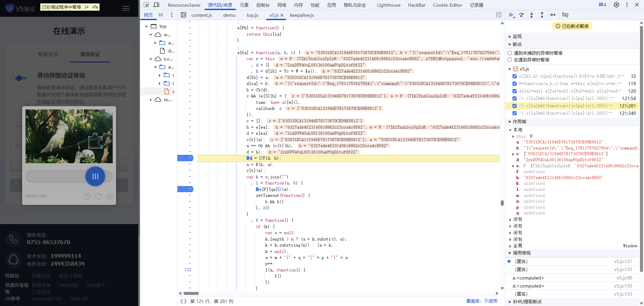Screen dimensions: 644x306
Task: Switch to the 网络 Network tab
Action: (x=282, y=5)
